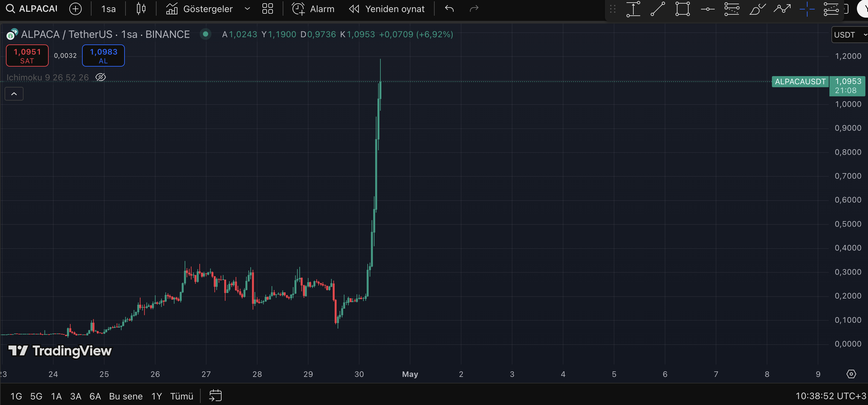Click the undo arrow
Screen dimensions: 868x405
click(449, 9)
